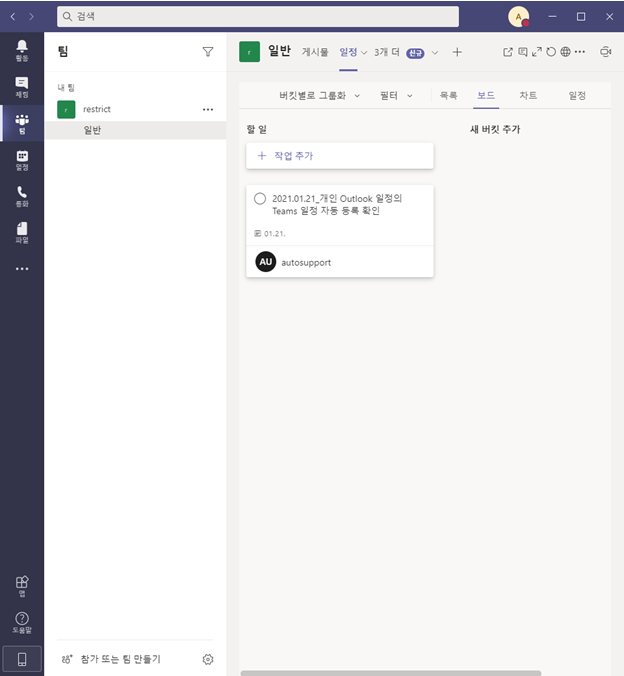Viewport: 624px width, 676px height.
Task: Click the mobile app download icon
Action: tap(22, 659)
